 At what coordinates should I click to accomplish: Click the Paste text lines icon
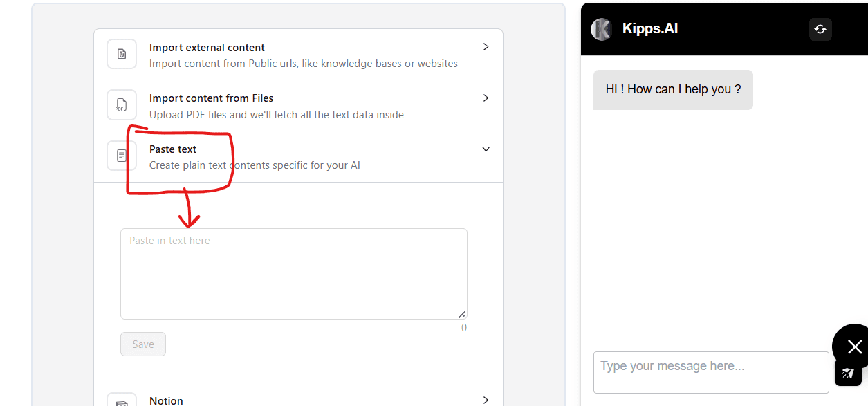[122, 156]
